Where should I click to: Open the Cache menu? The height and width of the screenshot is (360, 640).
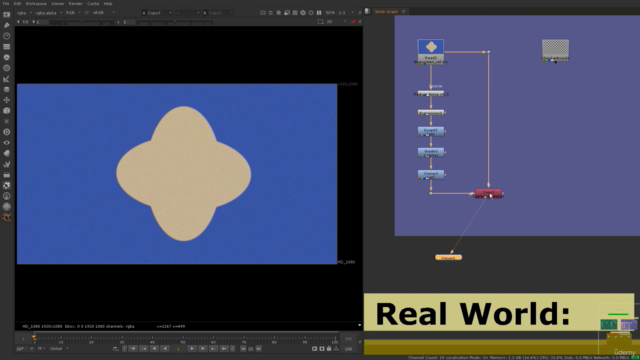[x=93, y=4]
